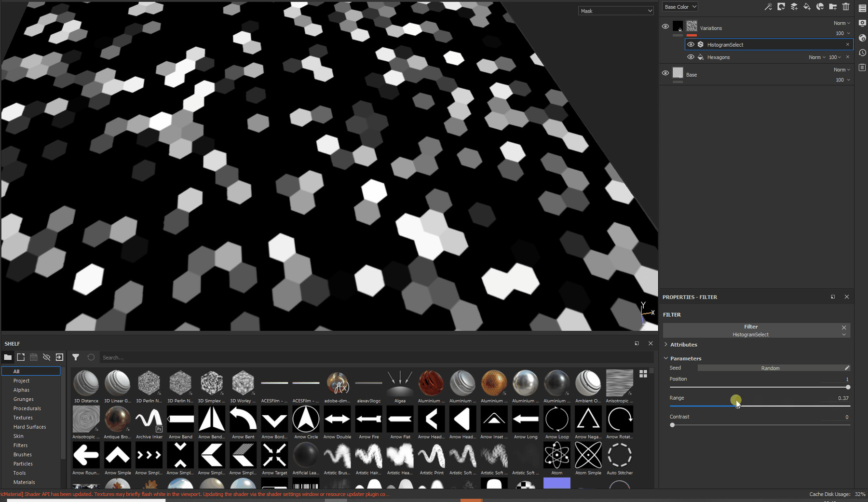The image size is (868, 502).
Task: Change blend mode of Base layer
Action: 842,70
